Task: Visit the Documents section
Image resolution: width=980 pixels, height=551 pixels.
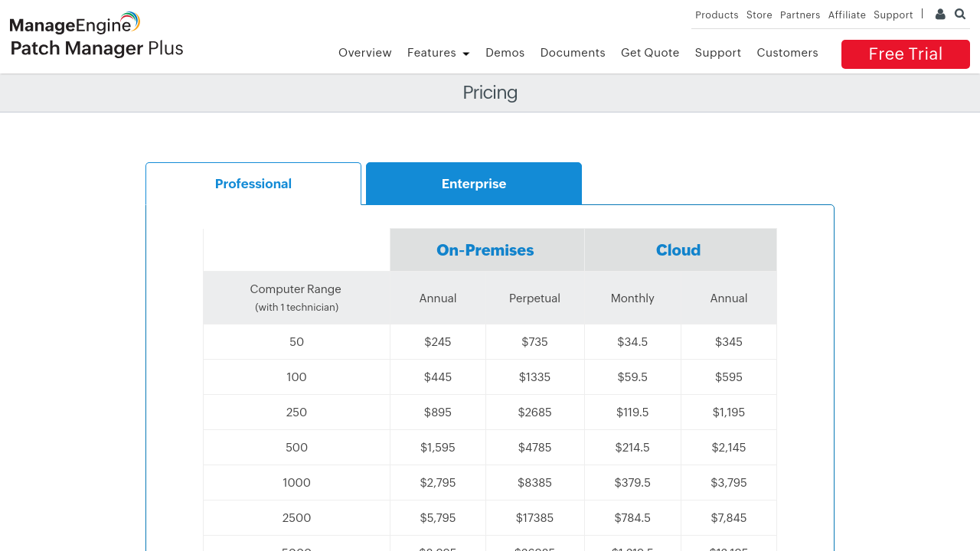Action: coord(573,53)
